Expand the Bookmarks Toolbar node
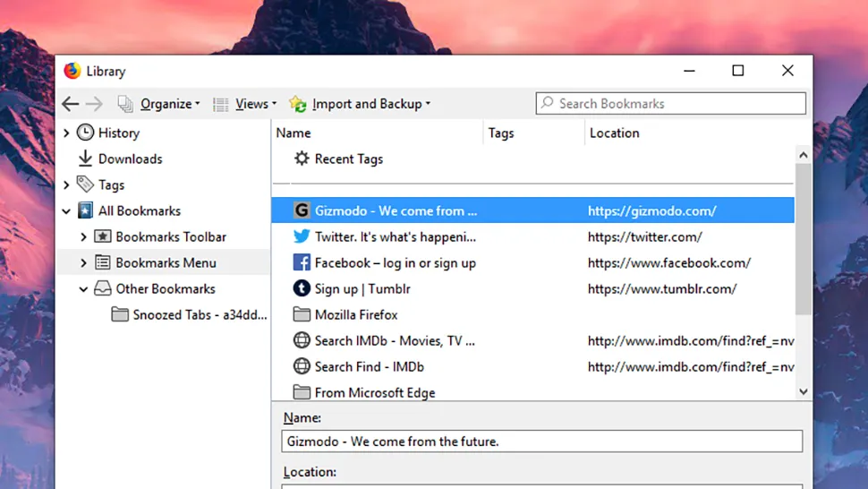This screenshot has width=868, height=489. click(83, 237)
